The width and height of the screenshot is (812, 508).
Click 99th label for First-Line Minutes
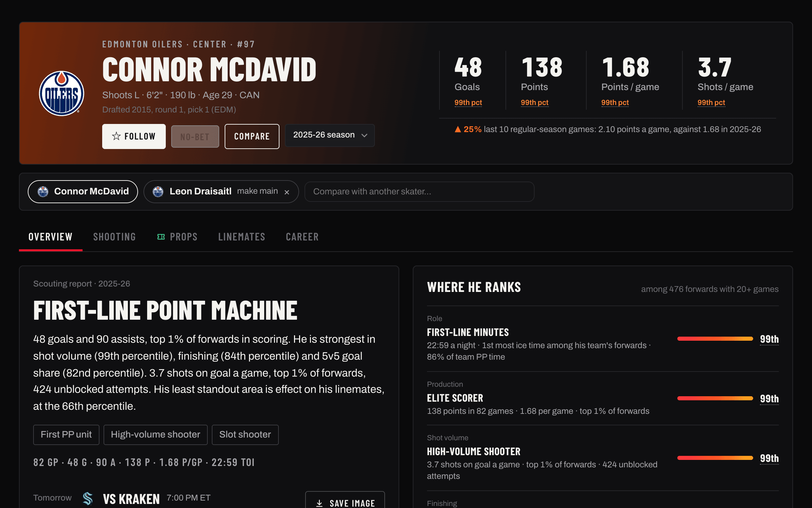[769, 339]
